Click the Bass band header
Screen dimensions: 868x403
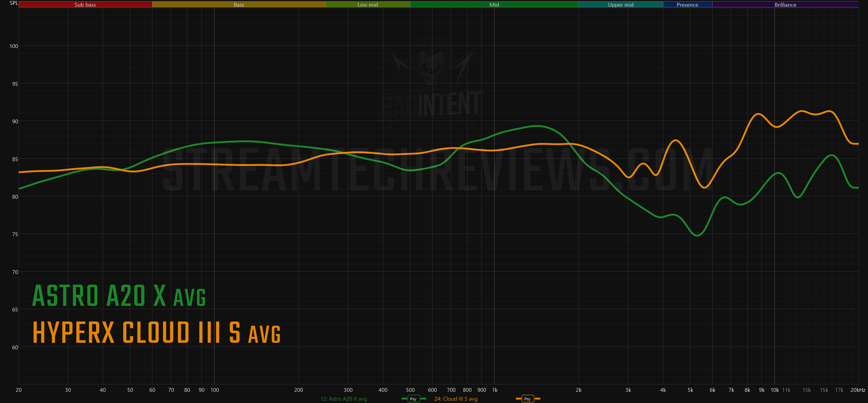239,5
